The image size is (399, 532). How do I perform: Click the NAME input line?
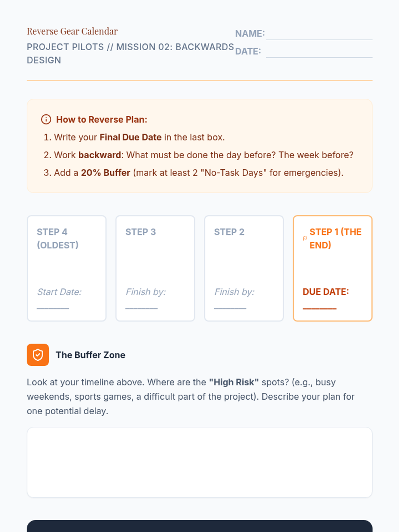tap(319, 34)
